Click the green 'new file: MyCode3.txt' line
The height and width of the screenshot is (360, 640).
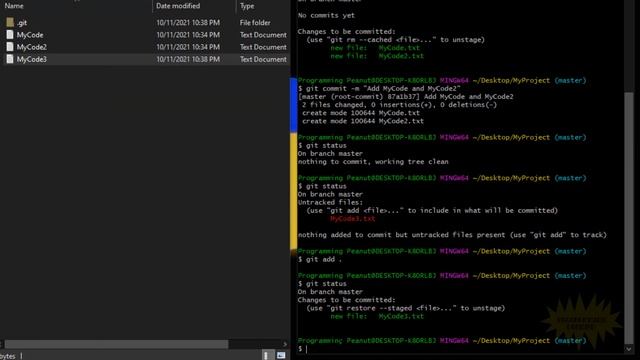click(377, 316)
